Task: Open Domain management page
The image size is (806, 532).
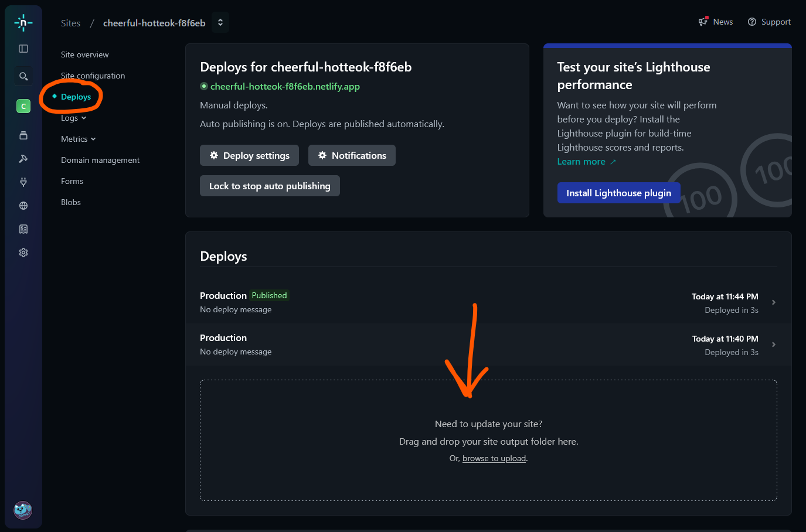Action: tap(100, 160)
